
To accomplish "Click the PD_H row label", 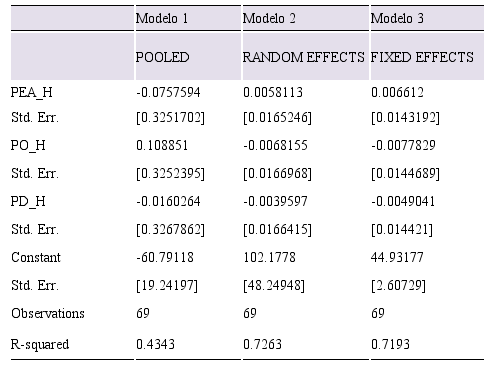I will (28, 202).
